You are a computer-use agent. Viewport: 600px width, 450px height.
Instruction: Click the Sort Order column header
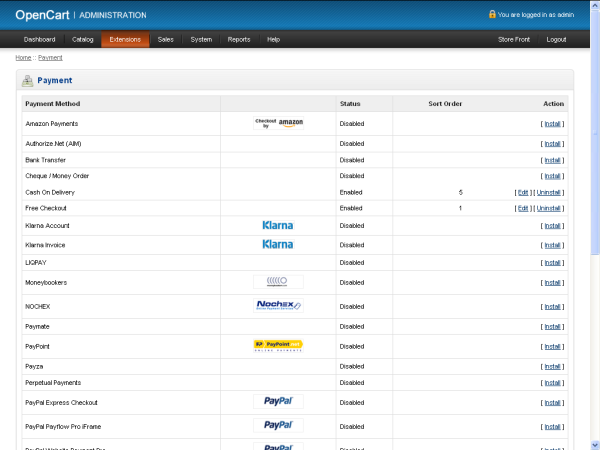click(445, 104)
